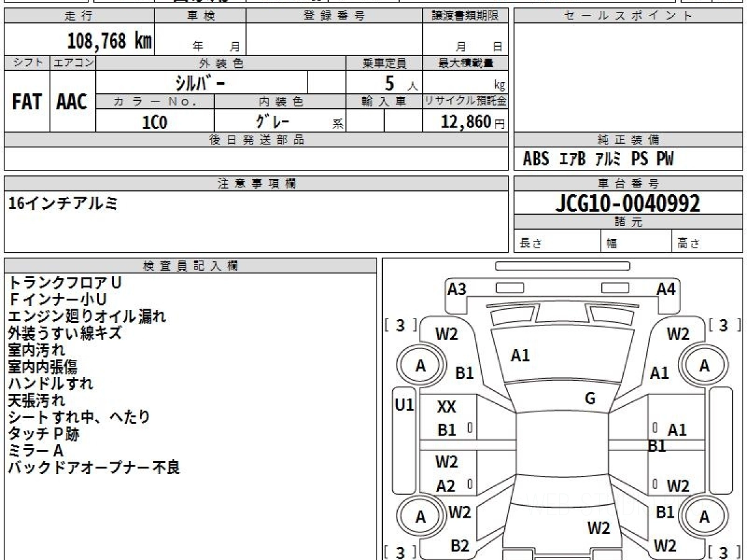Click the 検査員記入欄 header
This screenshot has height=560, width=747.
click(190, 266)
